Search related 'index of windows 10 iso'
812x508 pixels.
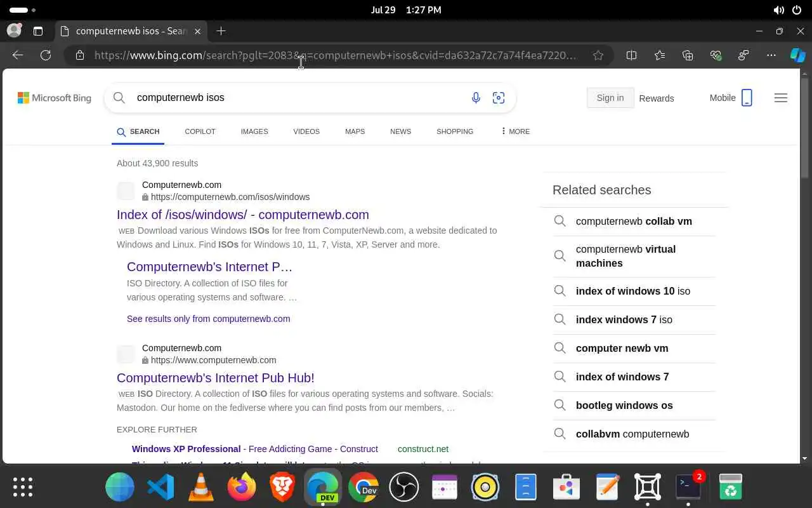tap(634, 291)
